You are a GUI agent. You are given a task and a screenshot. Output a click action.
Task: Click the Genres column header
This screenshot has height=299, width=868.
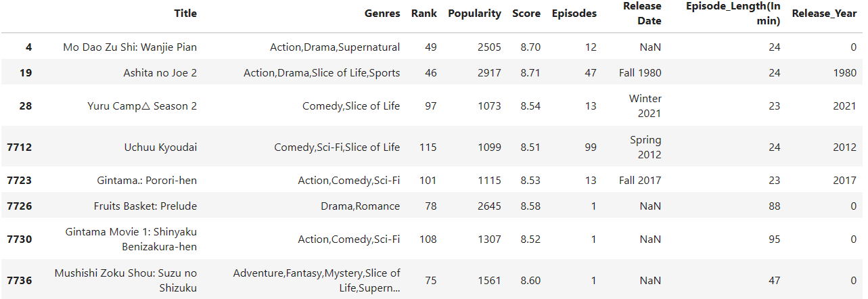[382, 14]
